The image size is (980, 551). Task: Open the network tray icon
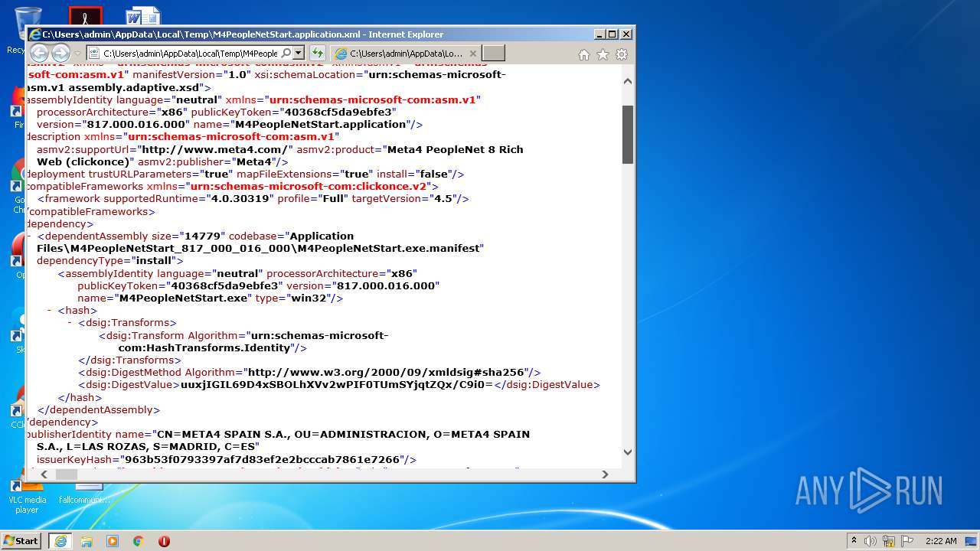click(889, 541)
